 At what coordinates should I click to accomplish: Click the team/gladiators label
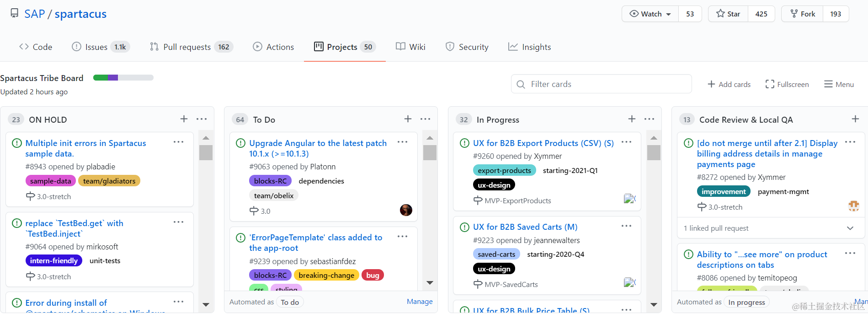pos(109,181)
